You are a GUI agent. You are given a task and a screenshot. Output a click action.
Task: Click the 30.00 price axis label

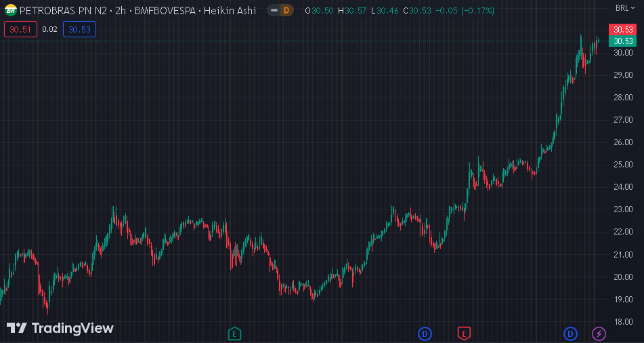click(x=623, y=52)
